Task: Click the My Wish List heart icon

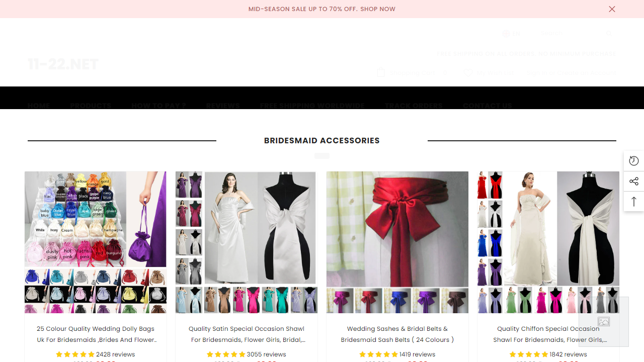Action: tap(468, 73)
